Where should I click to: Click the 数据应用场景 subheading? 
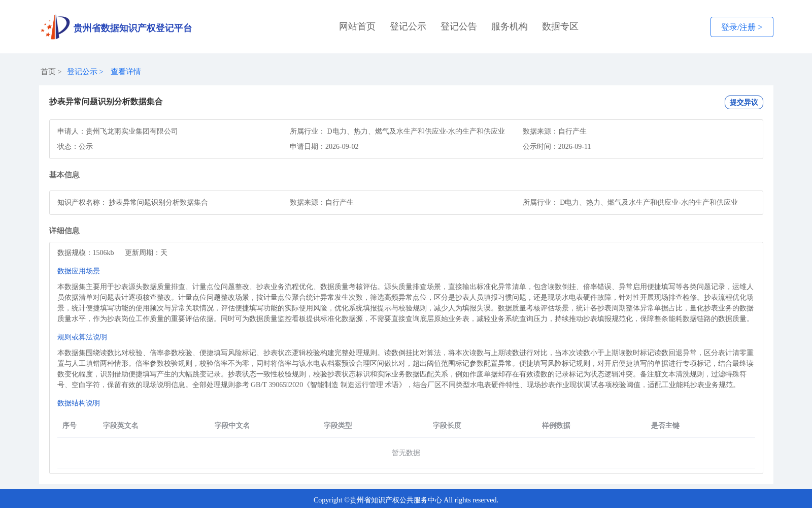click(79, 271)
